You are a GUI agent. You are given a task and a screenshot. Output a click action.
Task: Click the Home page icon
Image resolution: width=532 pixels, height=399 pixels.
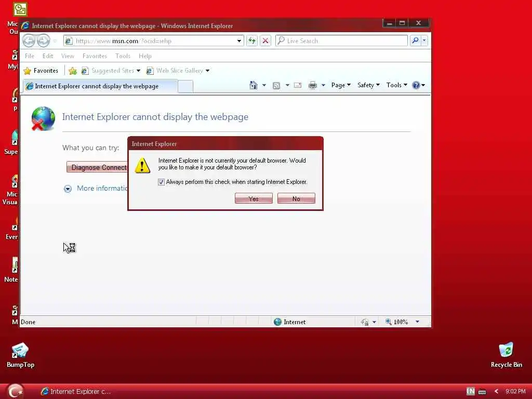coord(254,85)
